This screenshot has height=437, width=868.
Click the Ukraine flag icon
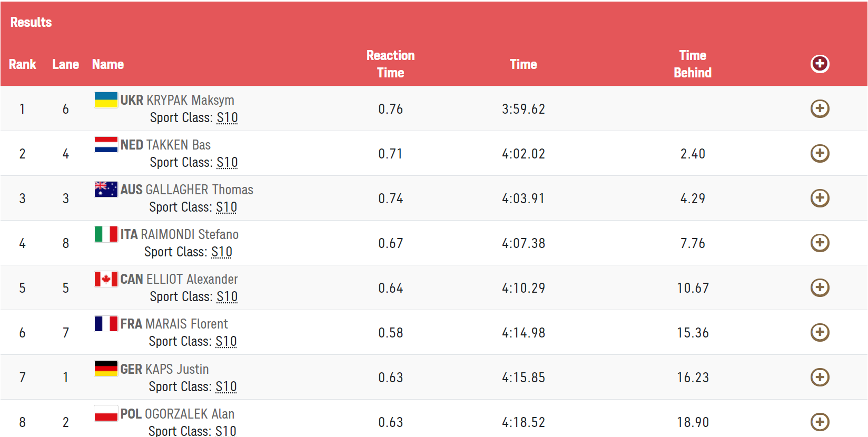(106, 100)
